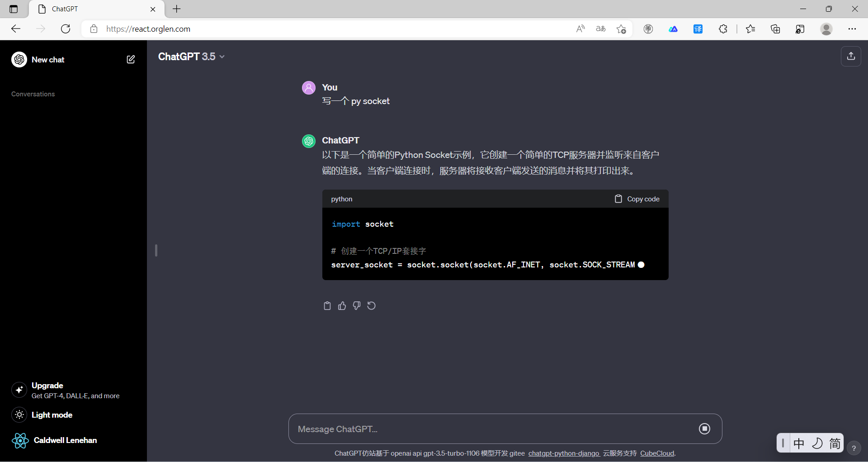Click the new chat compose icon

[131, 59]
